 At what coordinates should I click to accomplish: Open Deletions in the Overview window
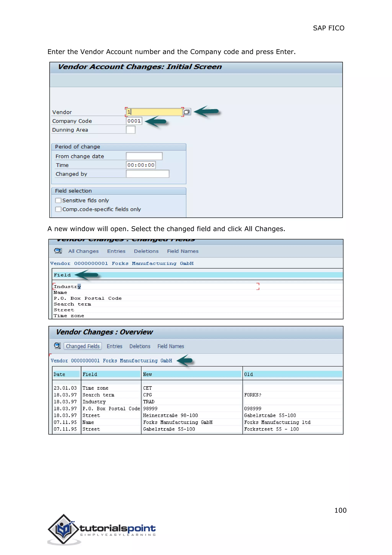(x=140, y=346)
